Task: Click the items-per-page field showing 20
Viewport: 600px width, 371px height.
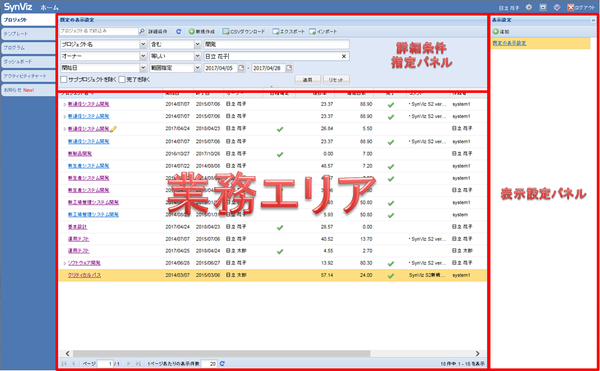Action: click(210, 364)
